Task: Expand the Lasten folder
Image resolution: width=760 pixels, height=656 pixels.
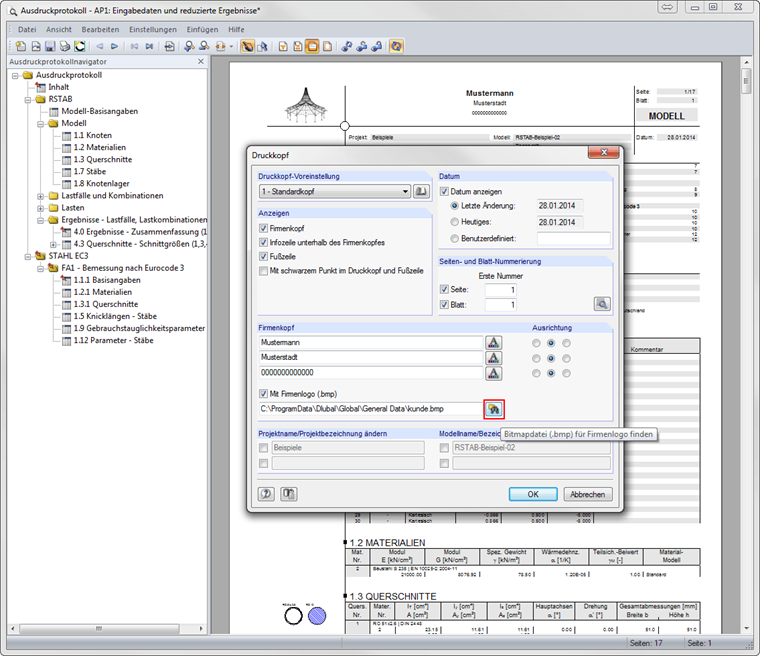Action: click(x=41, y=208)
